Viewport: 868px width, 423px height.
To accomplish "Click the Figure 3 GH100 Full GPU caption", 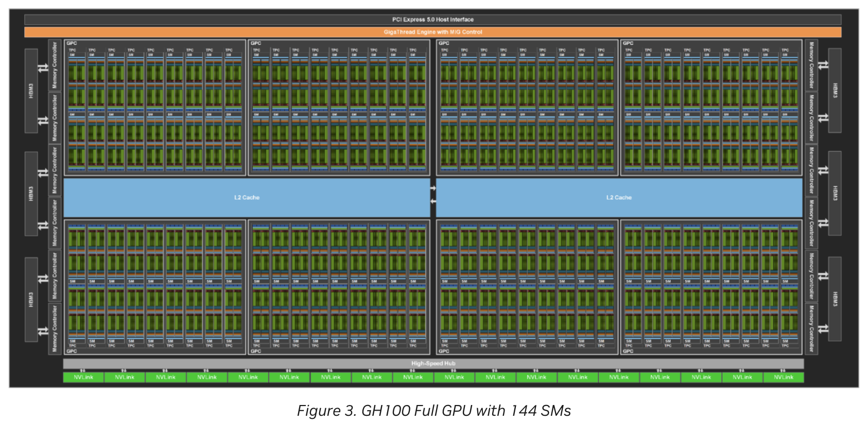I will [x=434, y=411].
